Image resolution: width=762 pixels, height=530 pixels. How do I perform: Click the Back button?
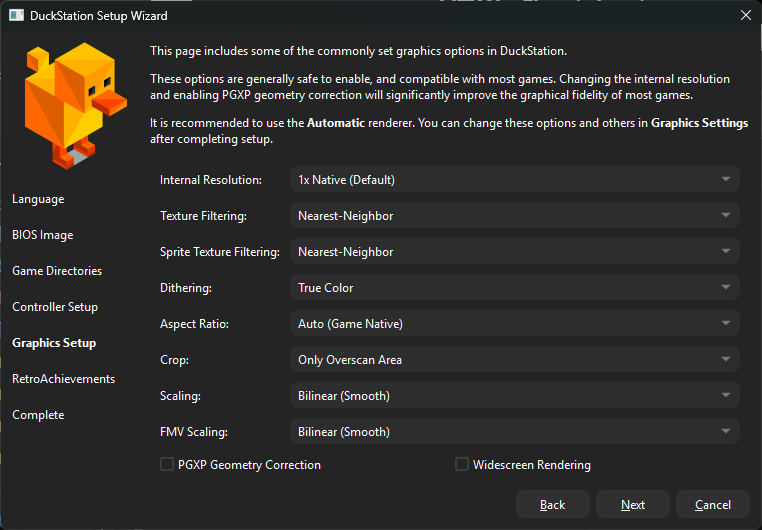pos(553,505)
